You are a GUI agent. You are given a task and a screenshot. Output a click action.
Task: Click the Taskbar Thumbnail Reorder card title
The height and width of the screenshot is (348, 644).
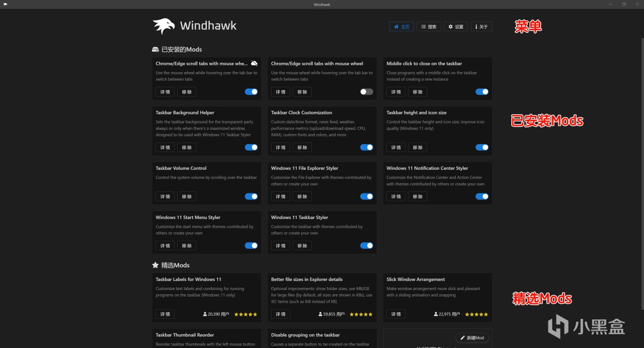coord(185,335)
